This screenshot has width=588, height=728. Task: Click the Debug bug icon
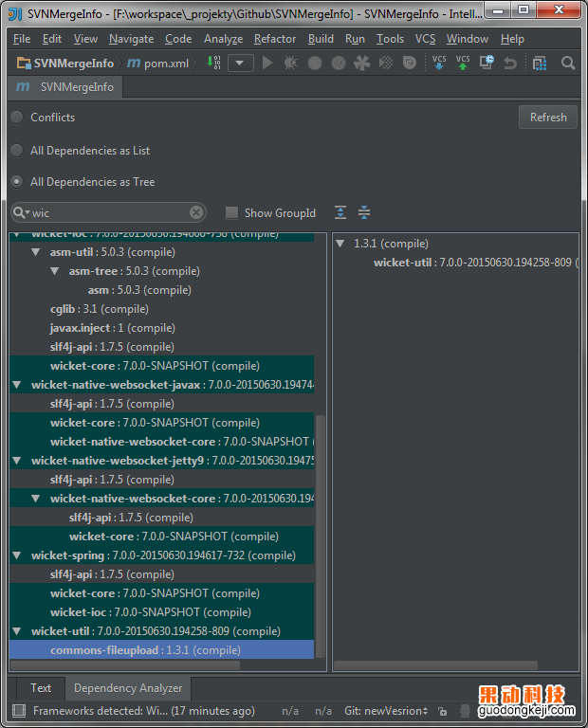pyautogui.click(x=290, y=63)
